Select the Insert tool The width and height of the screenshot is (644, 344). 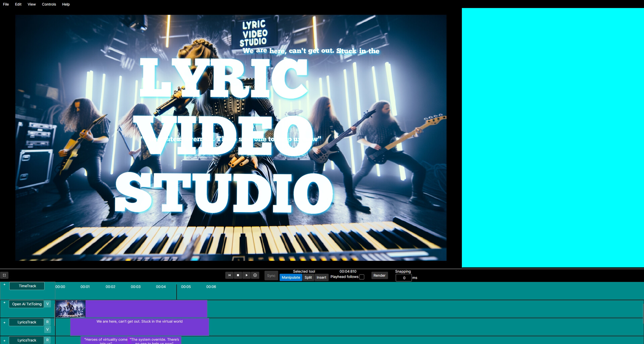(x=321, y=277)
